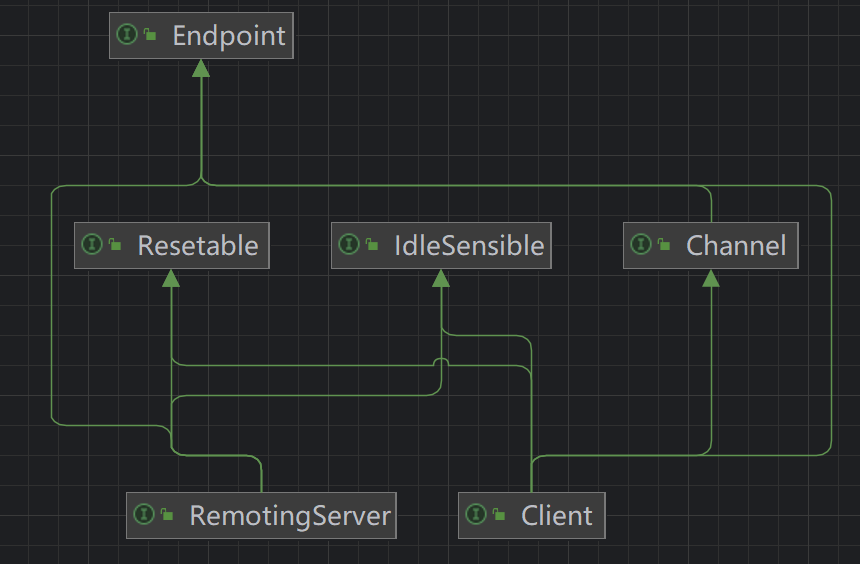860x564 pixels.
Task: Select the Resetable label text
Action: pyautogui.click(x=198, y=246)
